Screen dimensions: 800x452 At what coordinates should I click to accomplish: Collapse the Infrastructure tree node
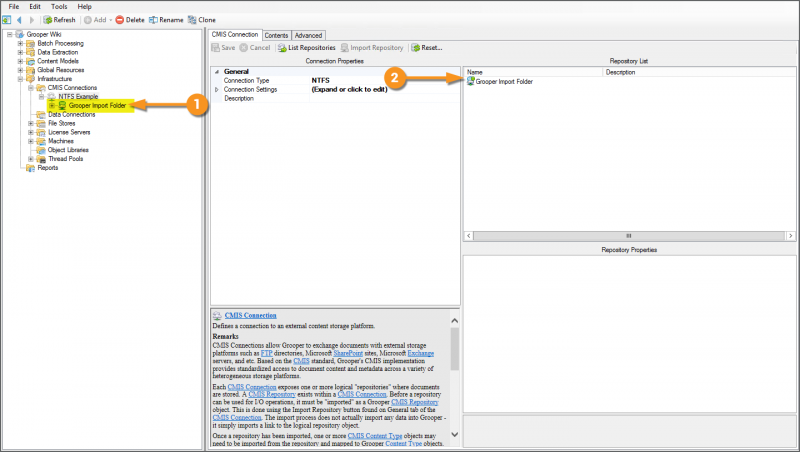tap(19, 79)
